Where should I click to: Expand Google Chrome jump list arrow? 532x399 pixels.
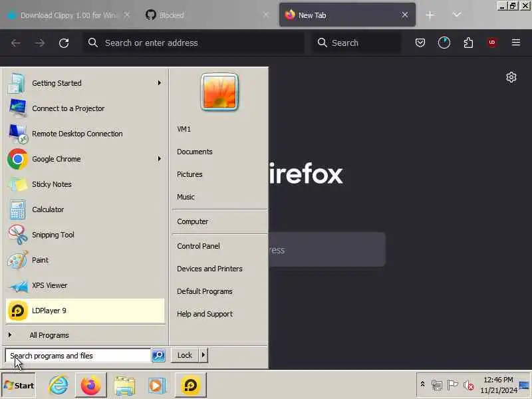click(159, 159)
